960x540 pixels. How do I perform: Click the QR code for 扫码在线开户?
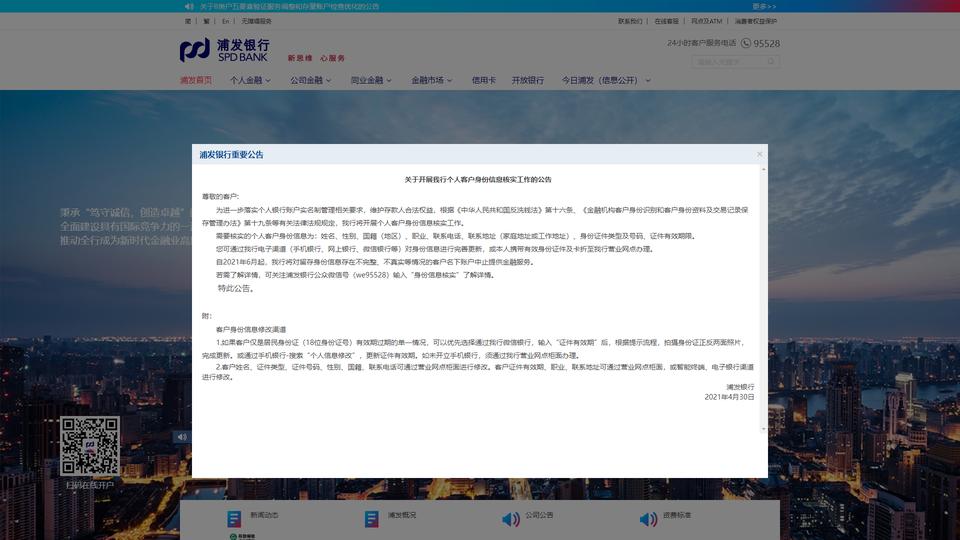(x=89, y=446)
